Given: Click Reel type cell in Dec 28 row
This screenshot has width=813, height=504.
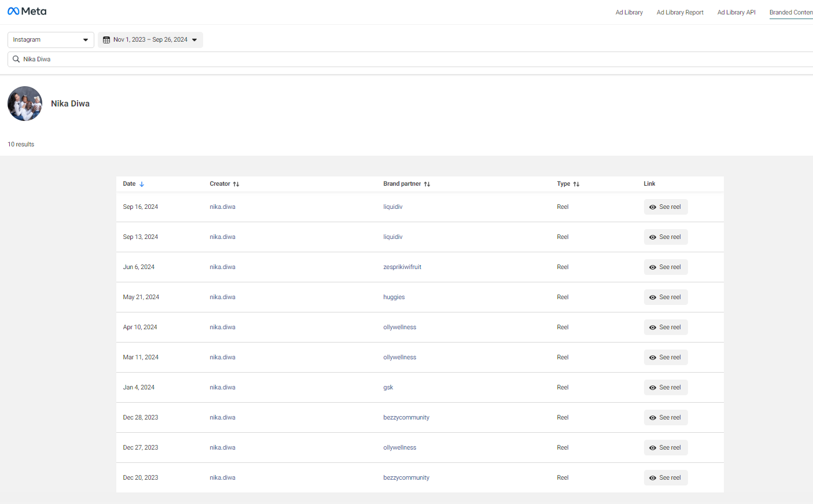Looking at the screenshot, I should tap(563, 418).
